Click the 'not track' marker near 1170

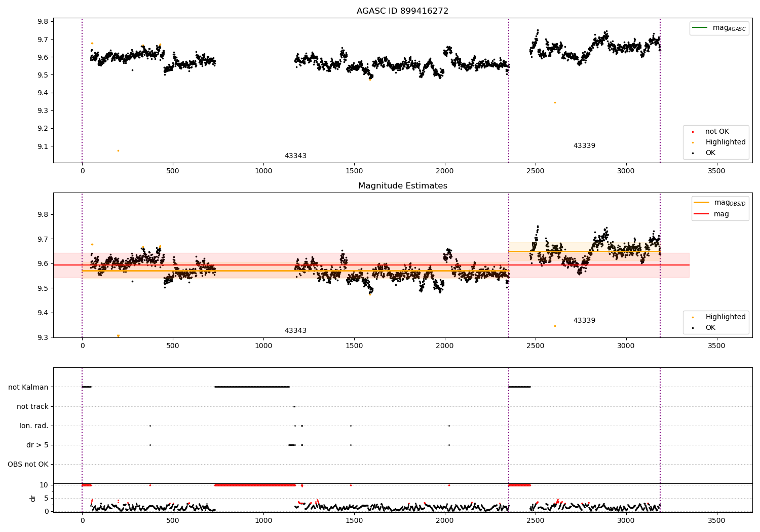(x=294, y=406)
